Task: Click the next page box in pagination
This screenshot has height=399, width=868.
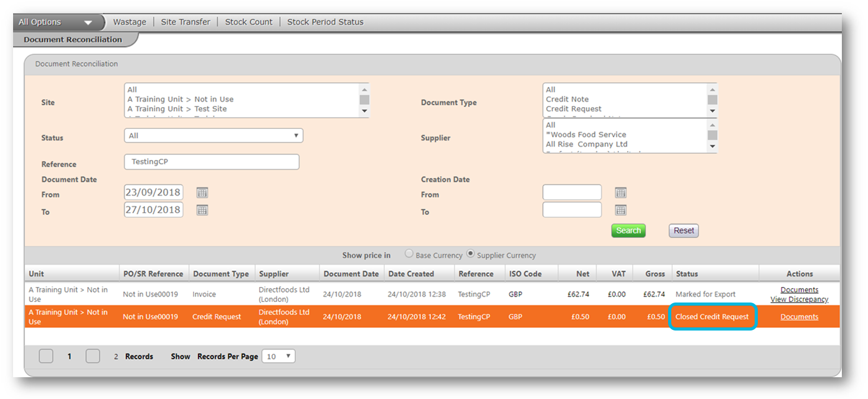Action: pos(93,356)
